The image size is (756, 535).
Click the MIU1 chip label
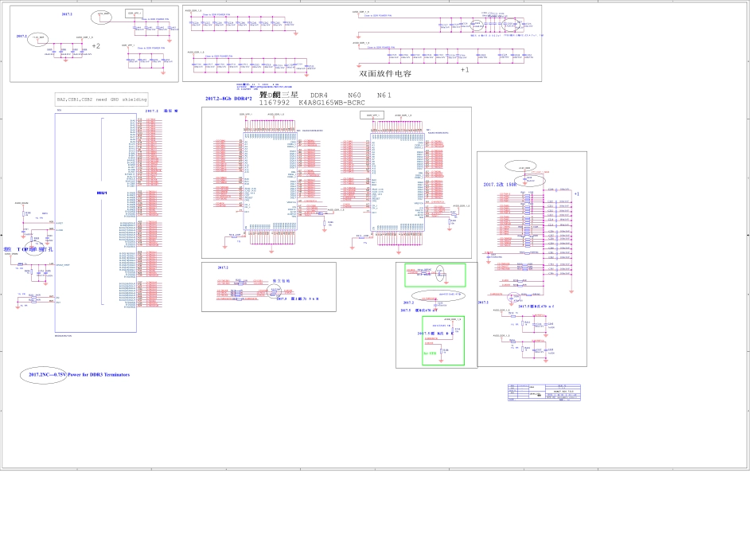coord(101,193)
